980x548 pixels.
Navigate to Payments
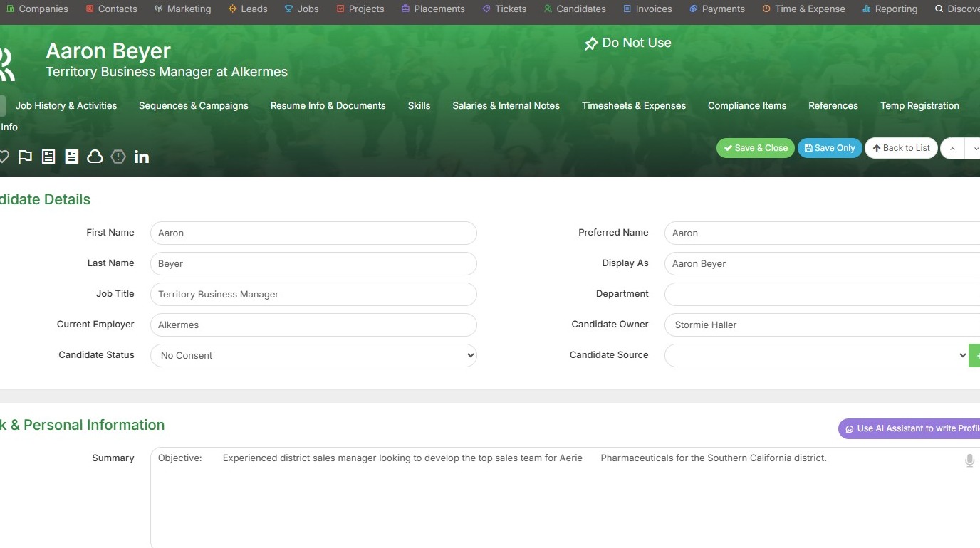point(717,9)
